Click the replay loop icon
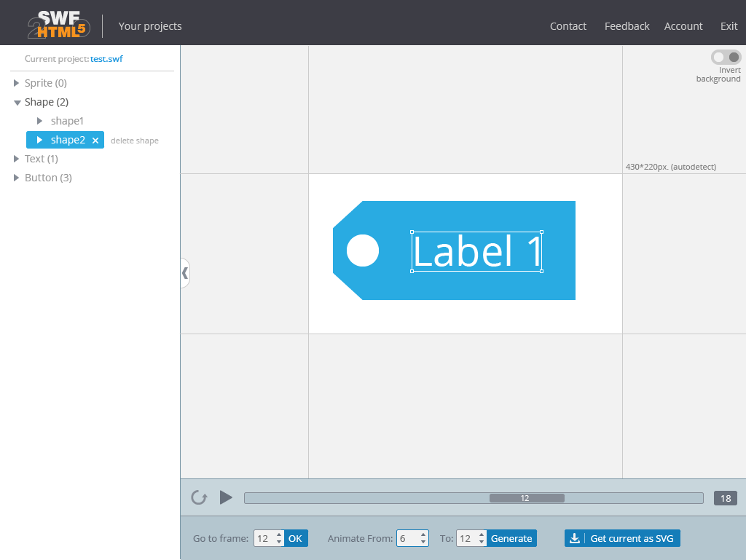The height and width of the screenshot is (560, 746). (199, 497)
